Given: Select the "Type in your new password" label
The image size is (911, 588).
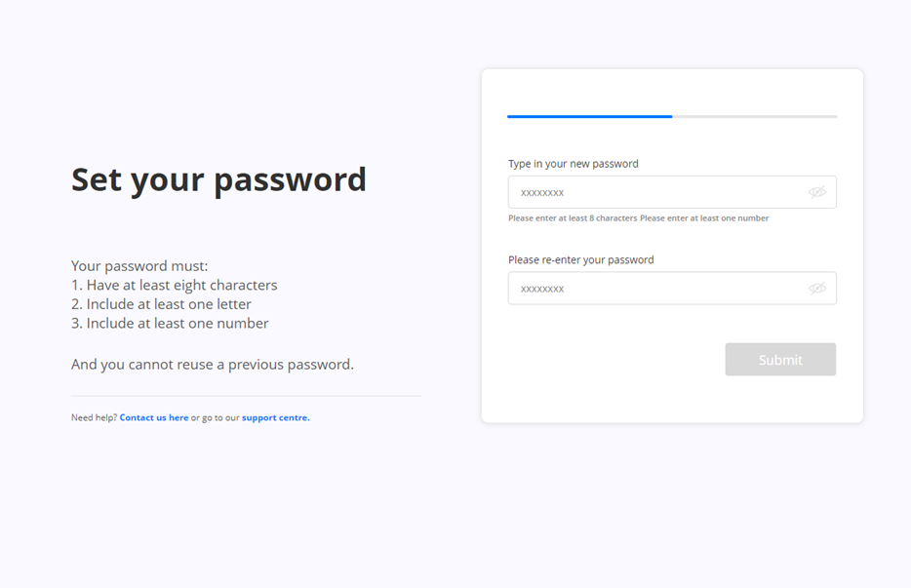Looking at the screenshot, I should 574,164.
